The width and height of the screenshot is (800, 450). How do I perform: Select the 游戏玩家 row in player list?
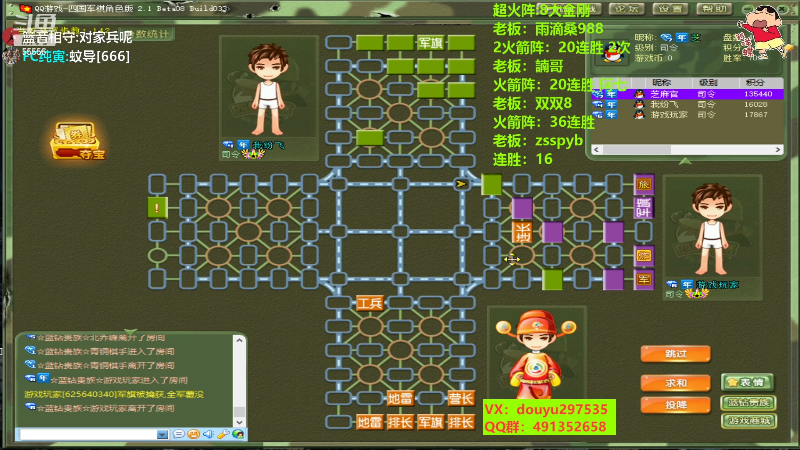tap(687, 114)
